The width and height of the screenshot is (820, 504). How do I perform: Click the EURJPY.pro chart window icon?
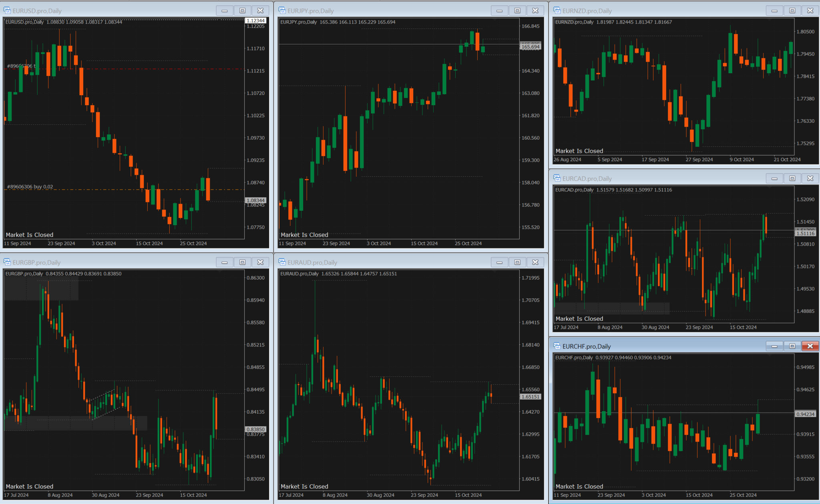[282, 11]
